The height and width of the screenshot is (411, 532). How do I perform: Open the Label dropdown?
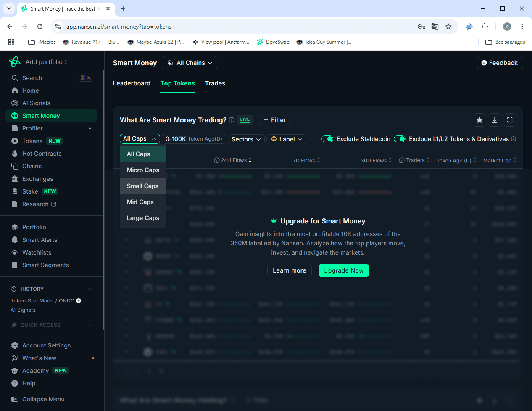(287, 139)
